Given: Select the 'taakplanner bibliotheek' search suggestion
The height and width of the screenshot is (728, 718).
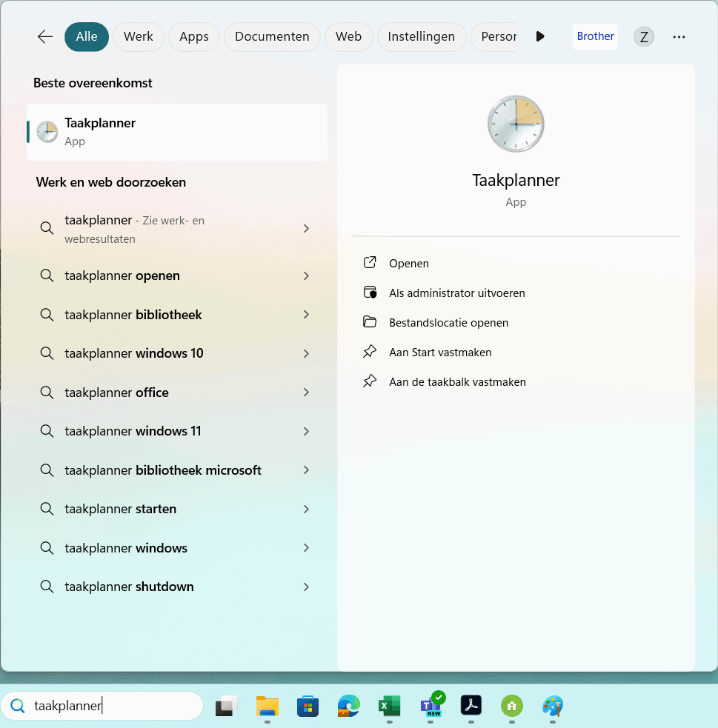Looking at the screenshot, I should click(x=133, y=315).
